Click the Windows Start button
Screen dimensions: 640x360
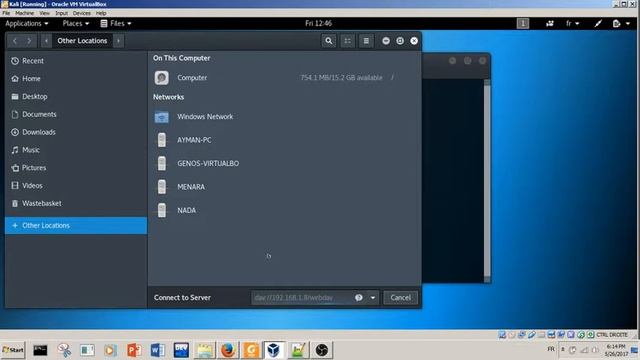(13, 350)
